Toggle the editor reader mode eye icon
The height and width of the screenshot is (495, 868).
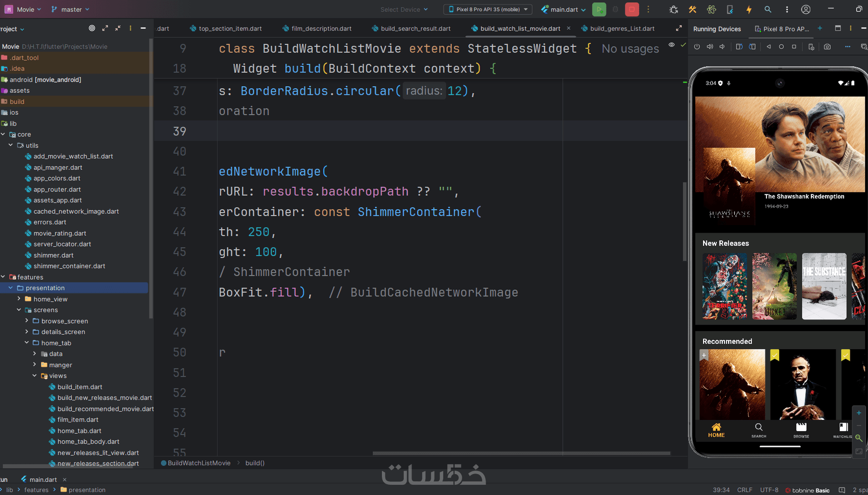pos(671,45)
